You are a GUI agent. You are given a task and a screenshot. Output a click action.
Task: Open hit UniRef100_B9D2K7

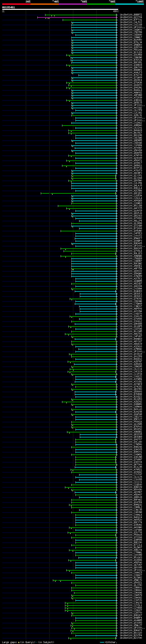(131, 615)
